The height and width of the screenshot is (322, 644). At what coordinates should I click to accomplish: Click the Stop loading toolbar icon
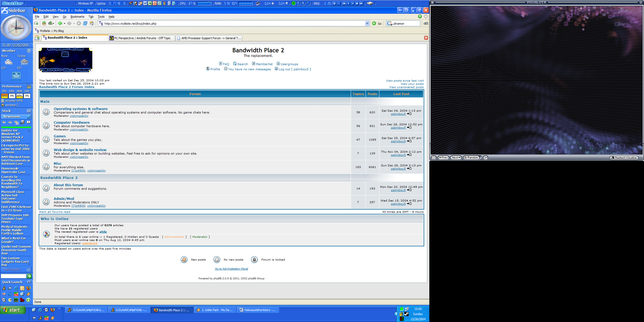(79, 23)
